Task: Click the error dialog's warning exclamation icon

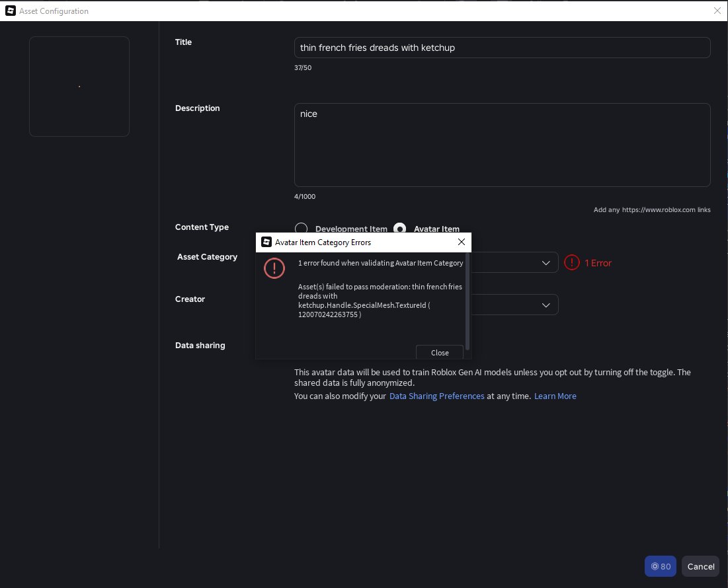Action: (x=274, y=268)
